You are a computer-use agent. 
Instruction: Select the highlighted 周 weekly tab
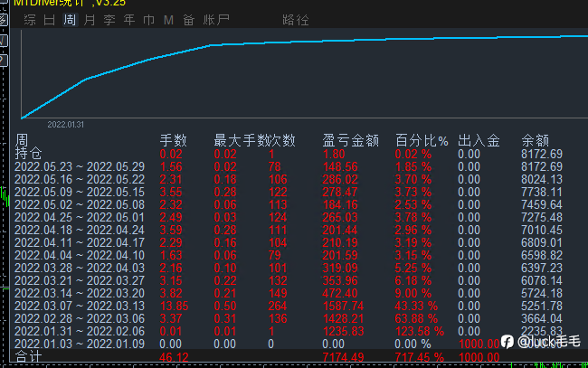tap(70, 20)
